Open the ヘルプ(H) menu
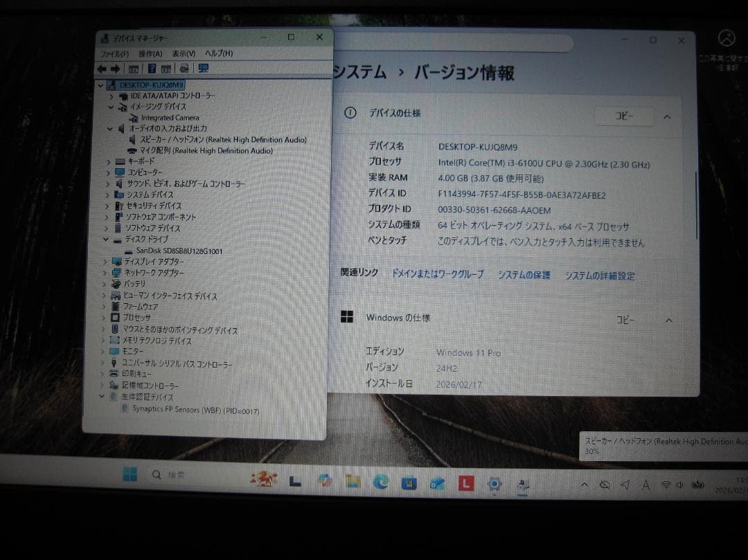Screen dimensions: 748x560 pos(218,53)
